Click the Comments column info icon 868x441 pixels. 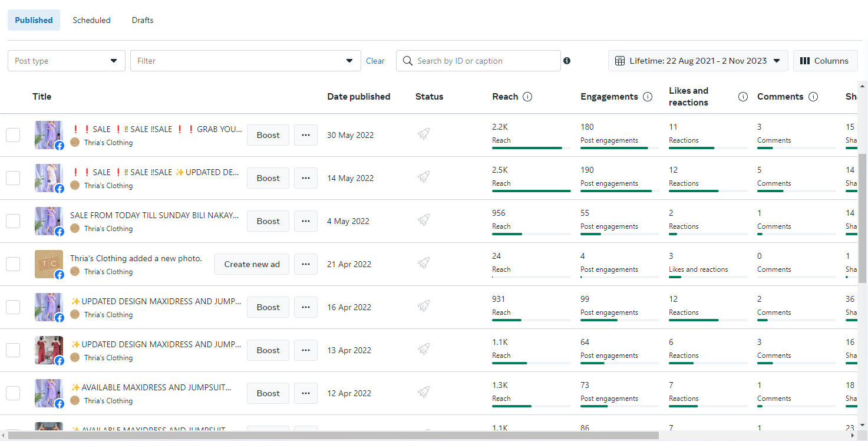[x=813, y=97]
